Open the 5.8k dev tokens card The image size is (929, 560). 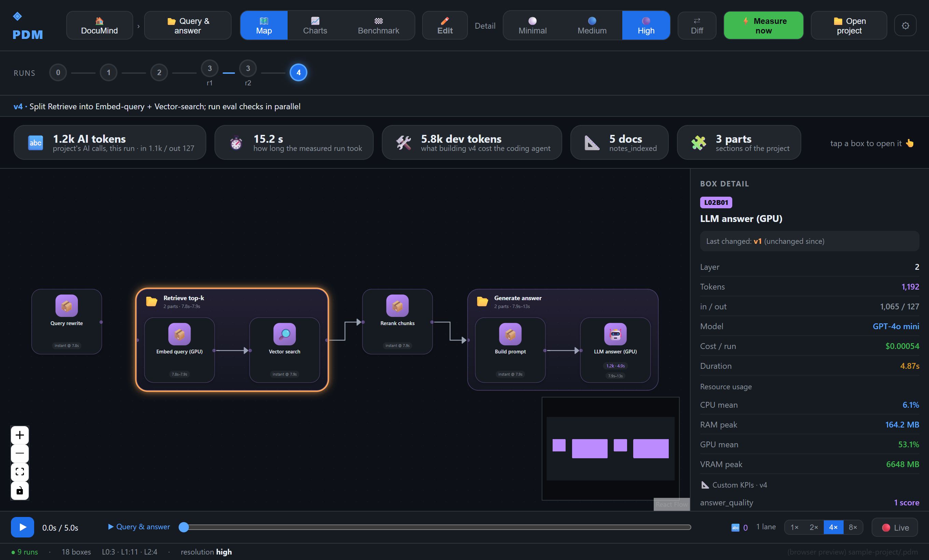click(x=472, y=143)
